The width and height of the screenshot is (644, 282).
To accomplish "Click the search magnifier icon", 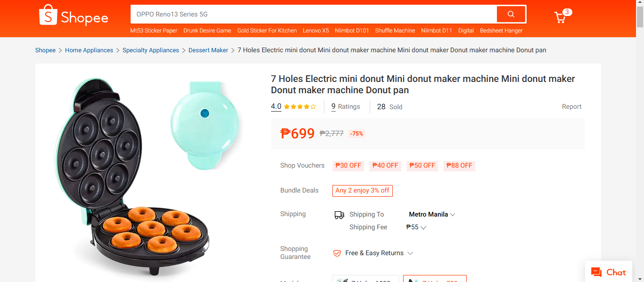I will click(x=511, y=14).
